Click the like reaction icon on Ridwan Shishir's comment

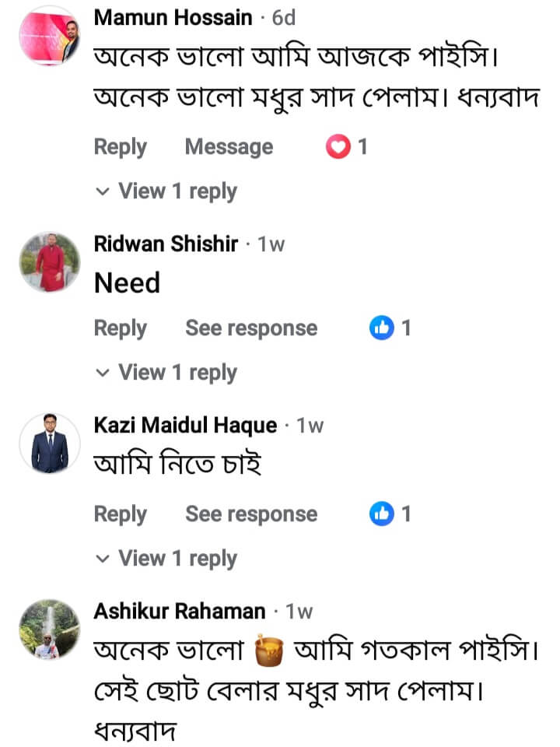[x=382, y=328]
